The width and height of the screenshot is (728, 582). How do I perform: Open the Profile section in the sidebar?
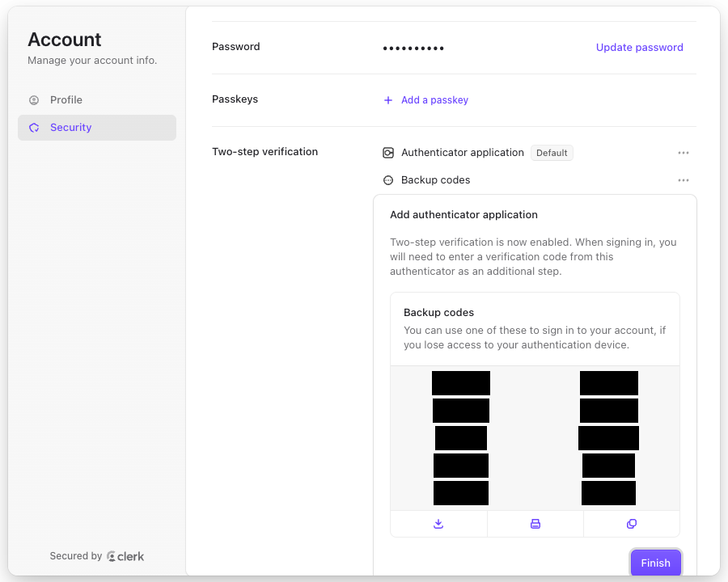[96, 99]
